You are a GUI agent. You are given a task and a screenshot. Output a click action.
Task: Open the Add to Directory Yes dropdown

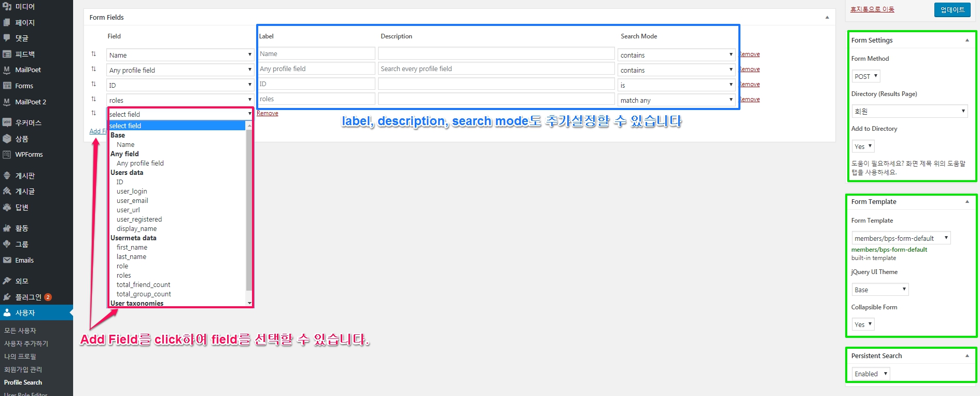(x=863, y=146)
